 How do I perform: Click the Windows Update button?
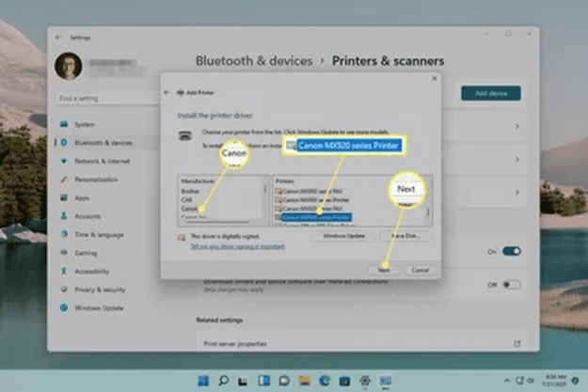[x=344, y=236]
